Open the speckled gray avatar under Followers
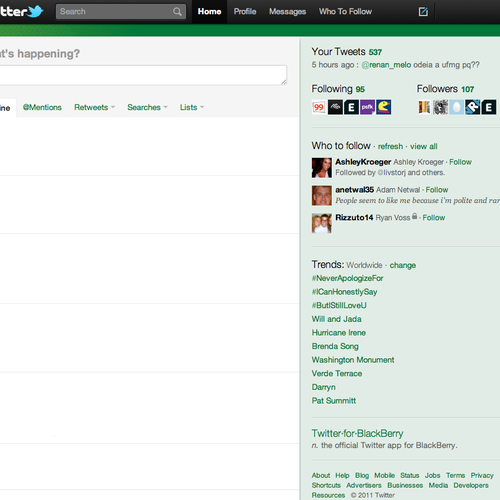Screen dimensions: 500x500 coord(440,107)
